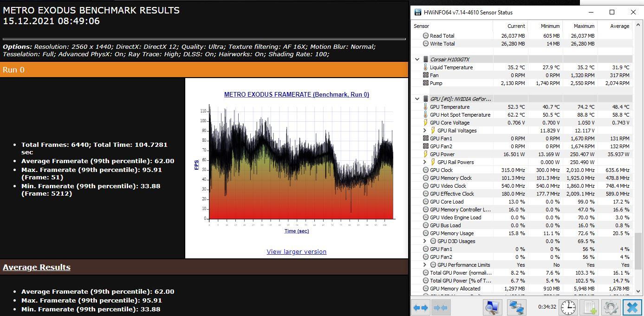The height and width of the screenshot is (316, 644).
Task: Click the icon beside GPU Memory Usage
Action: point(426,233)
